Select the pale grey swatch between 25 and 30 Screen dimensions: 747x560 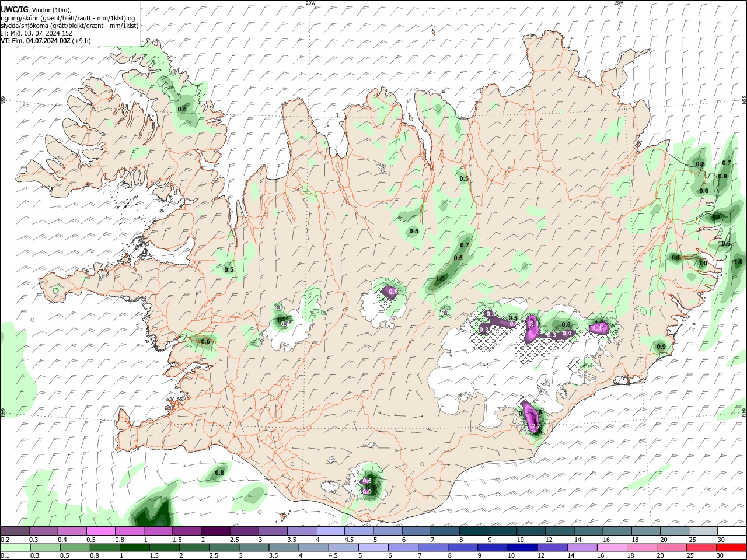click(x=704, y=531)
